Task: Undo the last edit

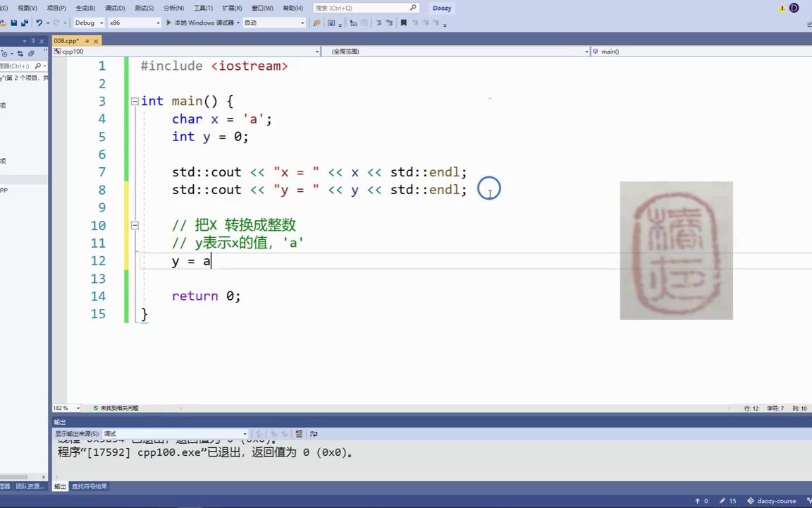Action: (x=39, y=23)
